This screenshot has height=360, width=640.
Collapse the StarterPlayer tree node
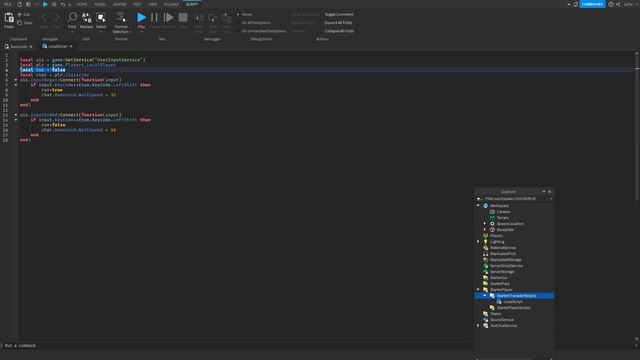[x=478, y=290]
